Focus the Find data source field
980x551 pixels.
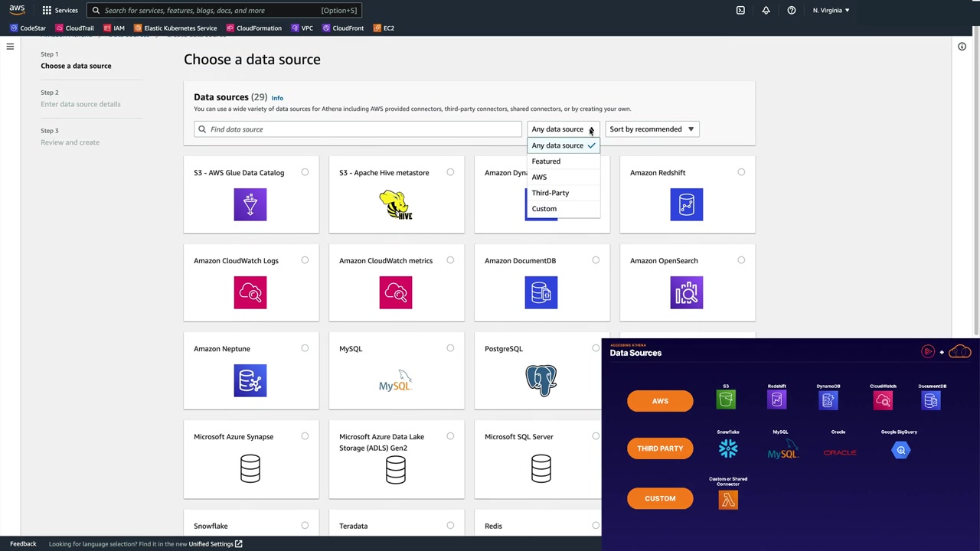point(358,129)
